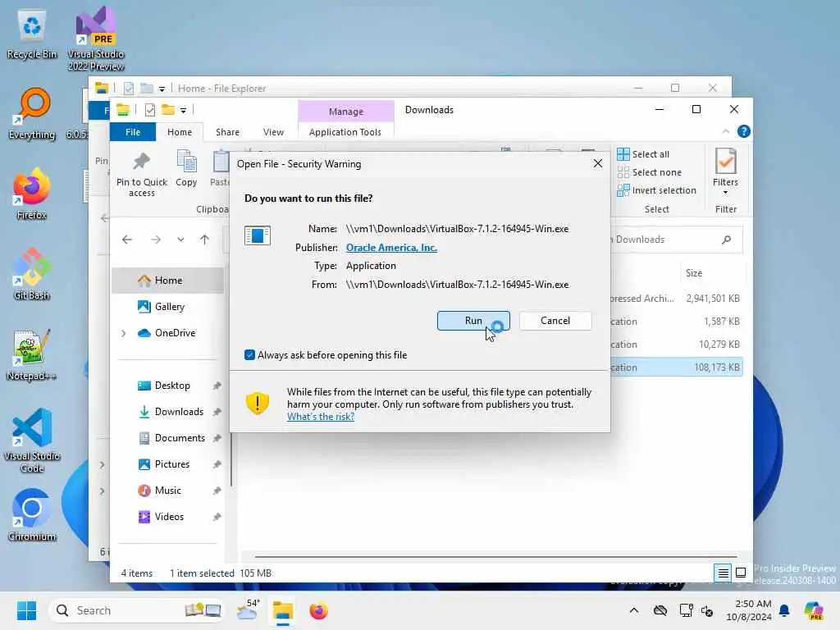Expand the OneDrive tree node
Image resolution: width=840 pixels, height=630 pixels.
(x=124, y=333)
